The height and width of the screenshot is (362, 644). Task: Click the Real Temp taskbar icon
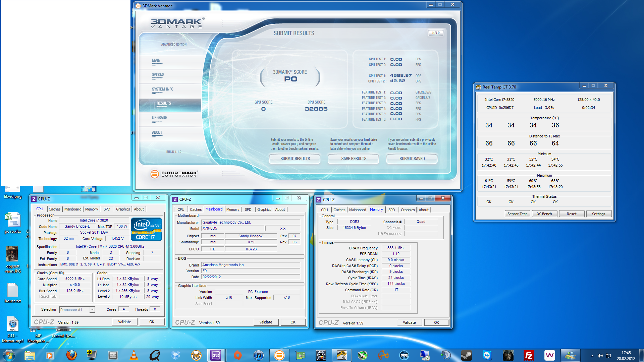(341, 355)
